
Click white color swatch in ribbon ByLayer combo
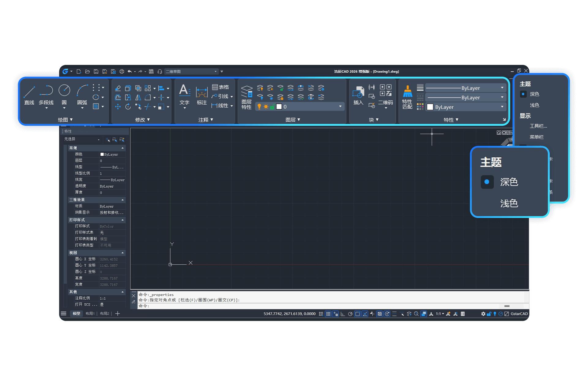tap(430, 107)
